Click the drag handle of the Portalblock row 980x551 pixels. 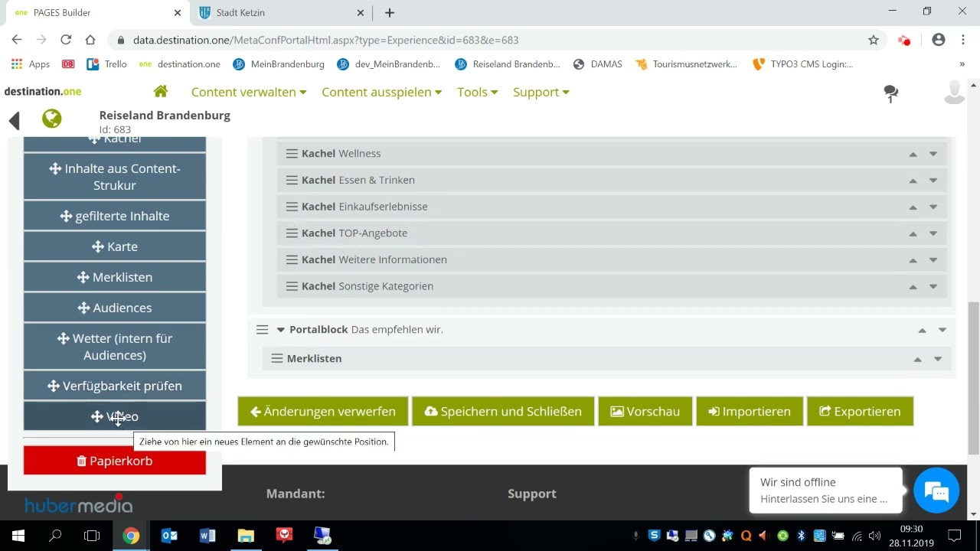pyautogui.click(x=262, y=330)
